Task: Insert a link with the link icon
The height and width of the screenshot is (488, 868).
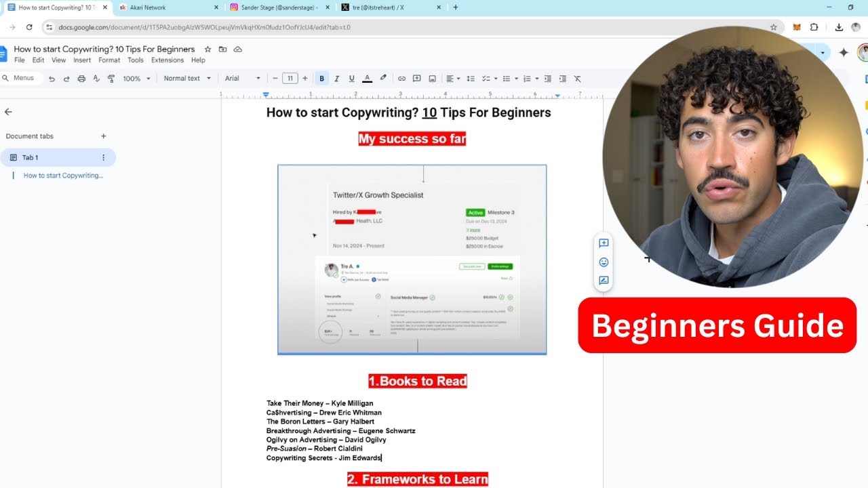Action: click(401, 79)
